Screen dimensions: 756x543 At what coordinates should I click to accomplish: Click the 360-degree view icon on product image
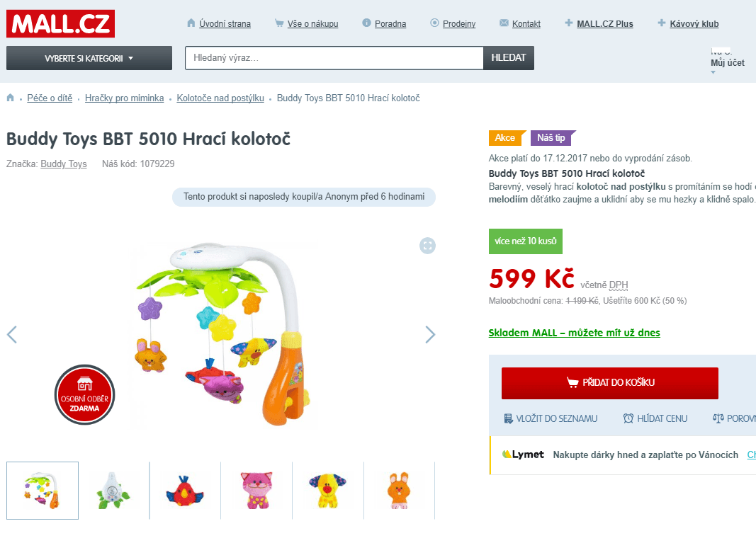point(427,246)
